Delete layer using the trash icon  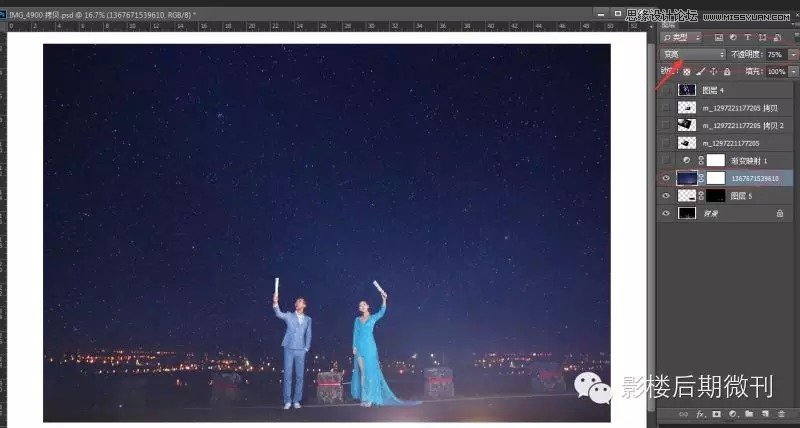(x=781, y=414)
